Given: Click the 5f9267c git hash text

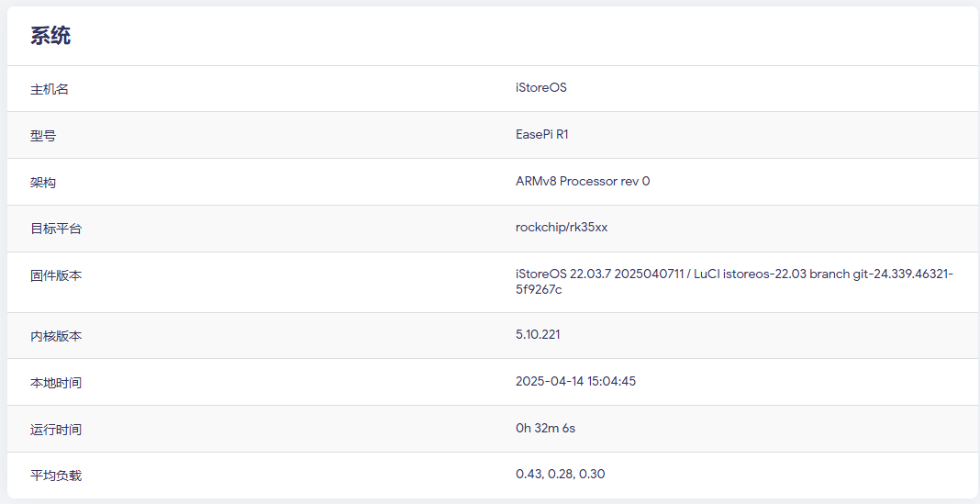Looking at the screenshot, I should (539, 289).
